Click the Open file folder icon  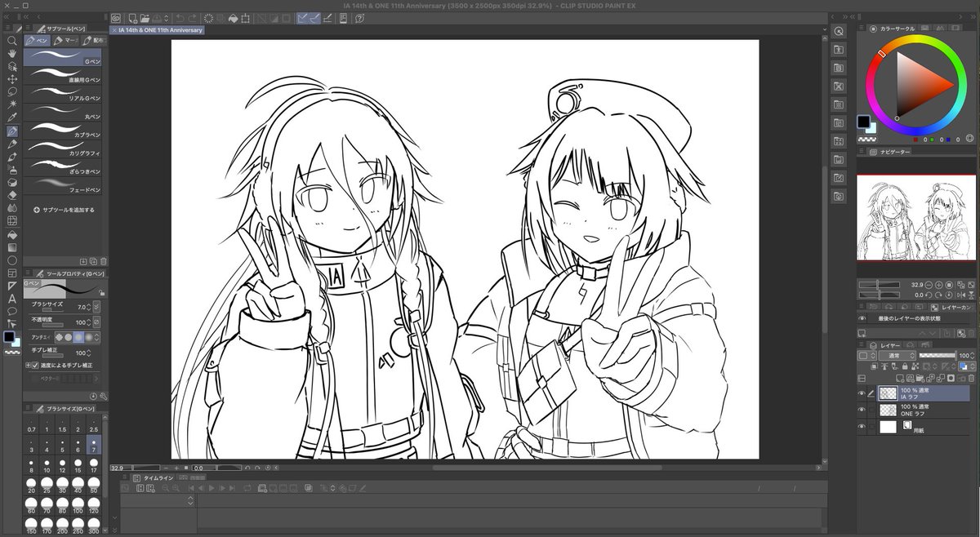click(145, 18)
